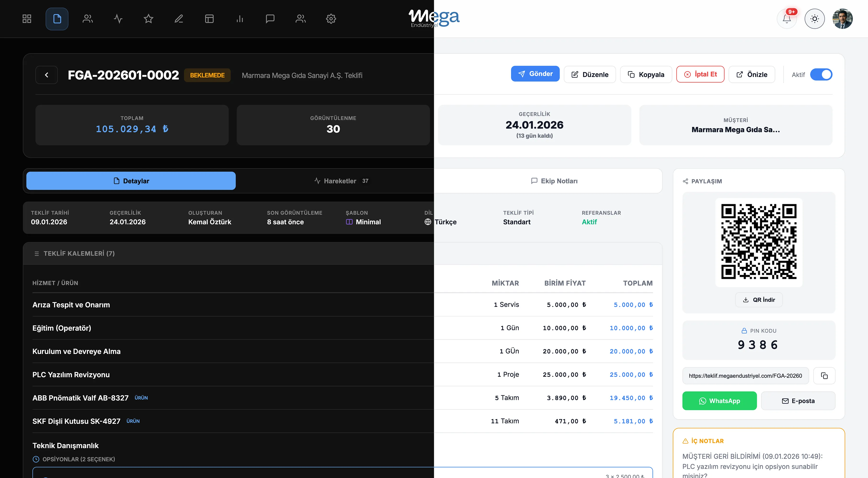Screen dimensions: 868x478
Task: Go back with the left arrow button
Action: tap(46, 75)
